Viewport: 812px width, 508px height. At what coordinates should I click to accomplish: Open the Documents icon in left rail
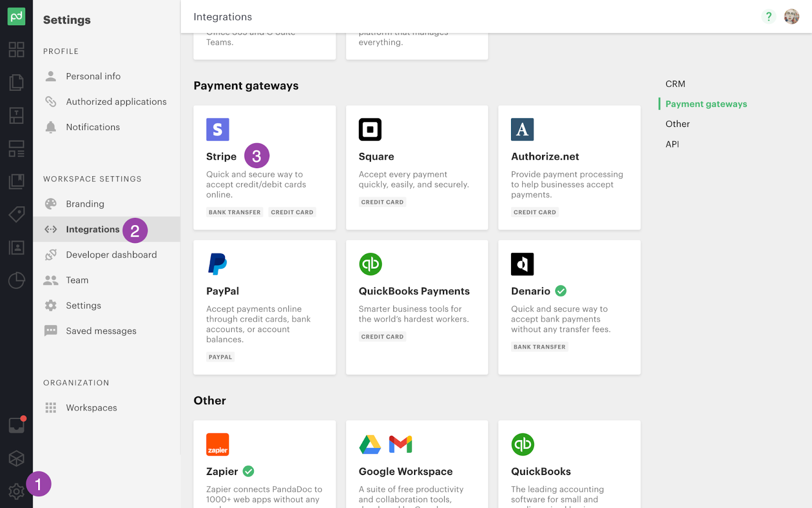point(16,82)
